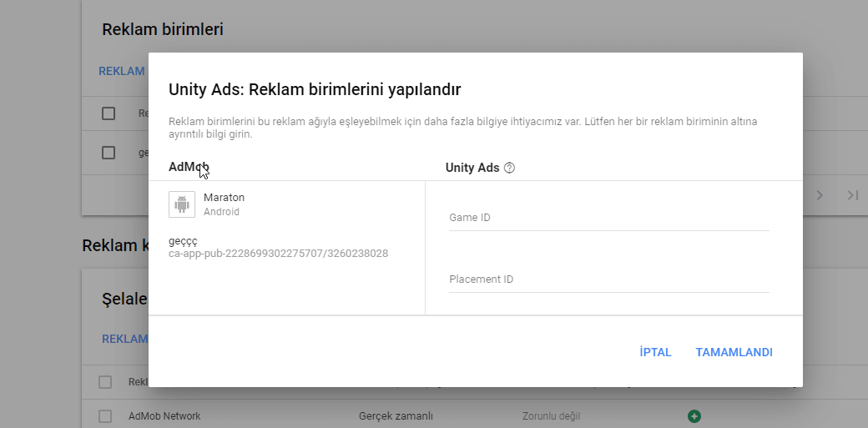Focus the Game ID input field
This screenshot has width=868, height=428.
coord(609,218)
